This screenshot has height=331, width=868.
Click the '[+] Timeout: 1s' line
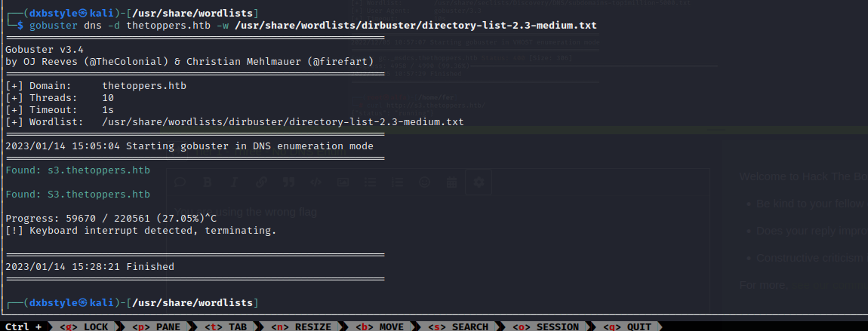[x=60, y=110]
